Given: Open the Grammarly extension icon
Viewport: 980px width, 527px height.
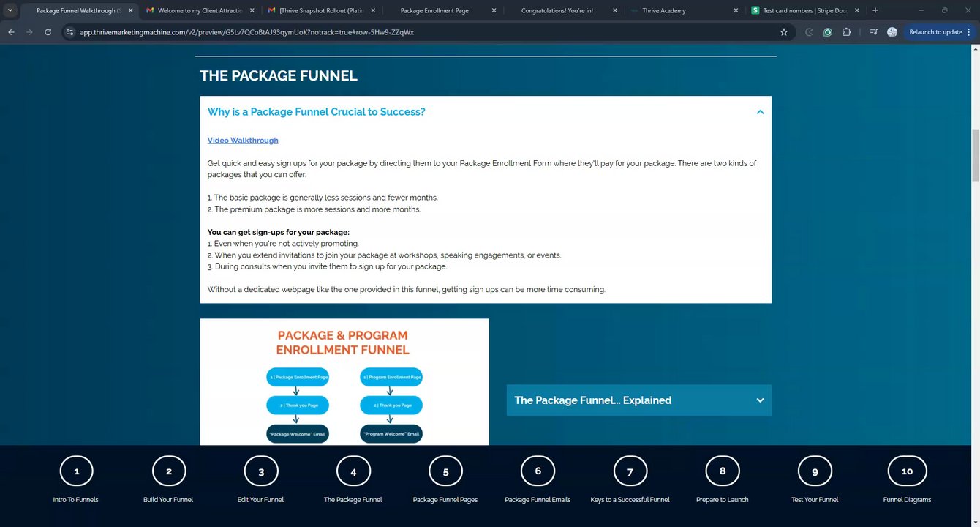Looking at the screenshot, I should click(827, 32).
